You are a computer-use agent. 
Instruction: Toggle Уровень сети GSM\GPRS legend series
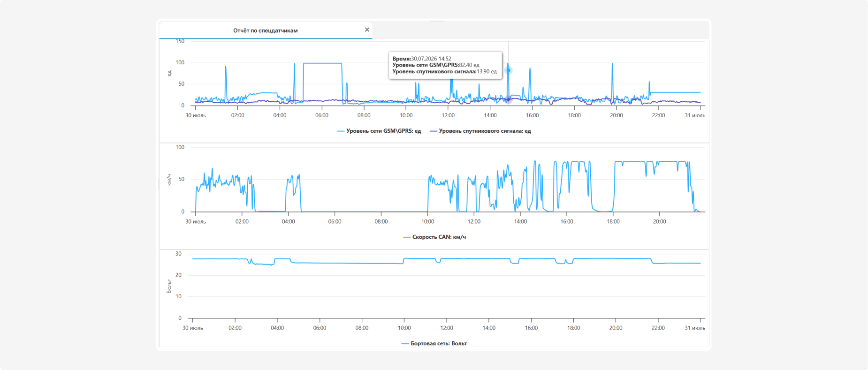pyautogui.click(x=379, y=131)
